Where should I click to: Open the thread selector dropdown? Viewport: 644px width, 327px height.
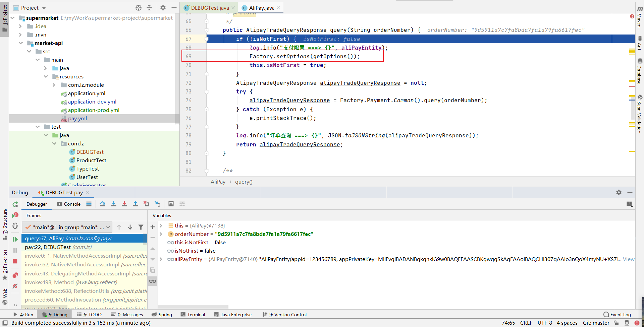(x=67, y=227)
